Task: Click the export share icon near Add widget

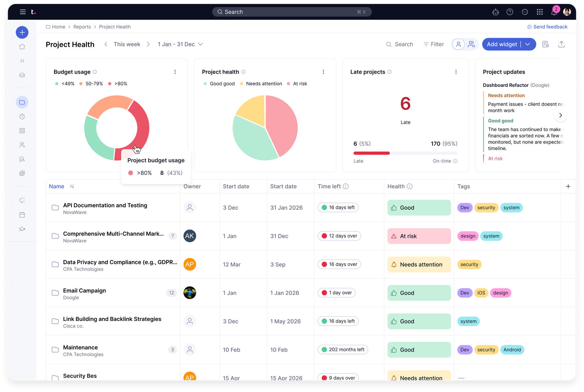Action: point(561,44)
